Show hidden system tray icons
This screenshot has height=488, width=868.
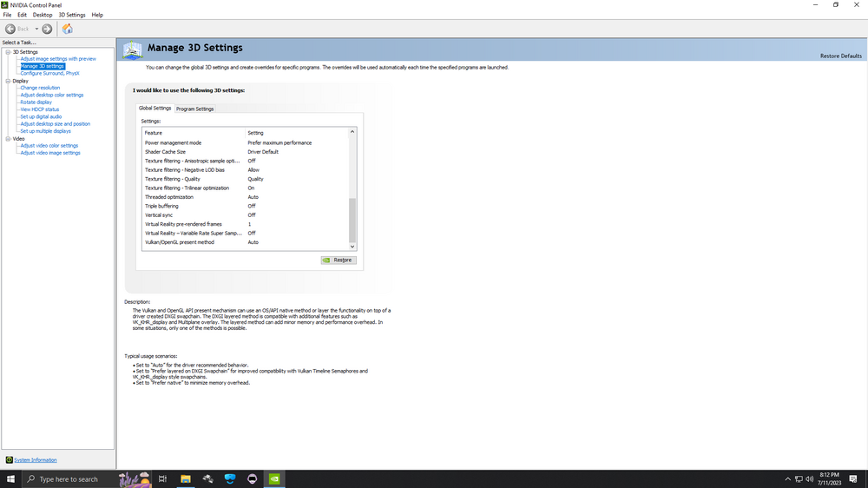[788, 479]
